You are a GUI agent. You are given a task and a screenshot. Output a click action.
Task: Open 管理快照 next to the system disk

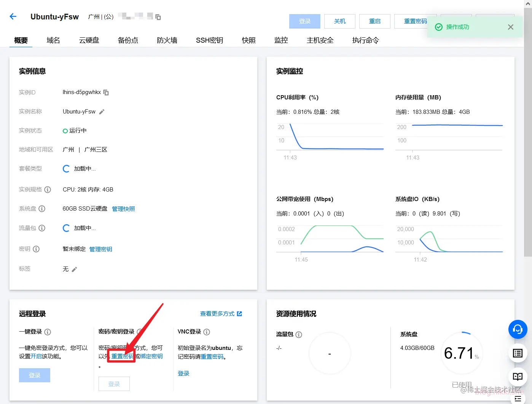point(123,209)
